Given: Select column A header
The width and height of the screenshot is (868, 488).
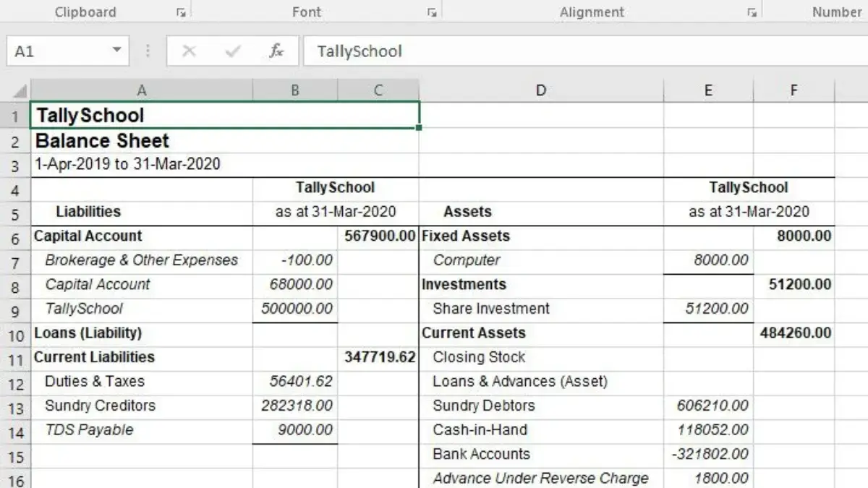Looking at the screenshot, I should (x=142, y=90).
